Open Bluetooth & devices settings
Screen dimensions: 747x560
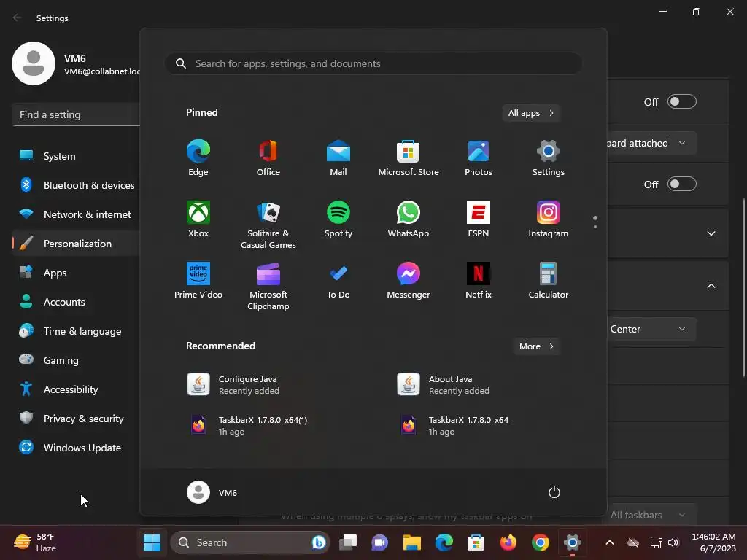76,185
